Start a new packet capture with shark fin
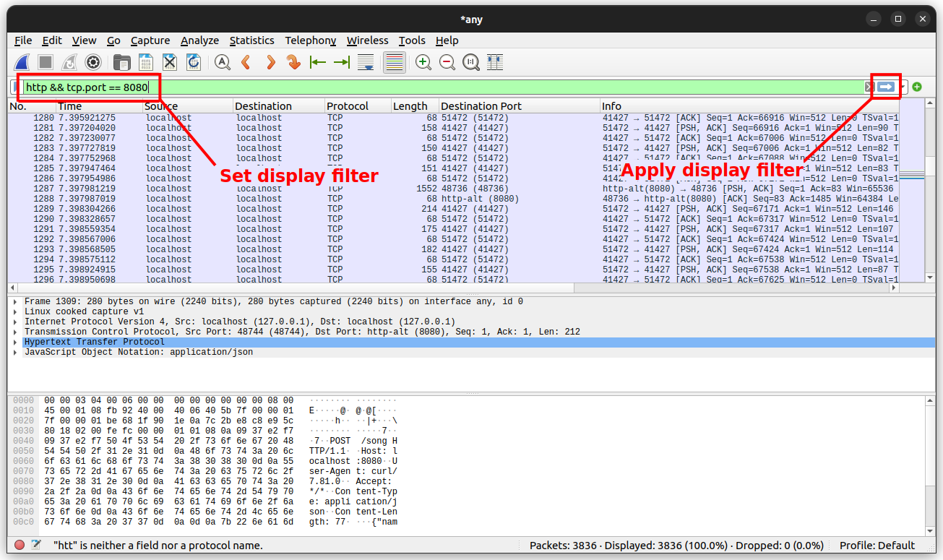 [x=22, y=62]
